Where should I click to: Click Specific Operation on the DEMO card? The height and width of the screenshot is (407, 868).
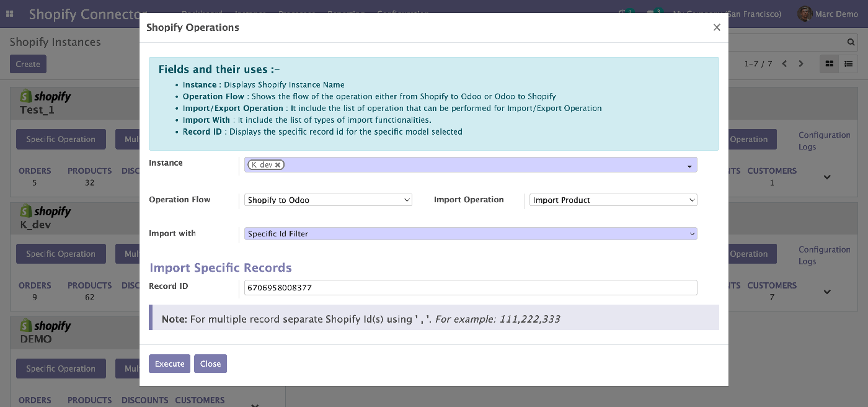pos(61,369)
